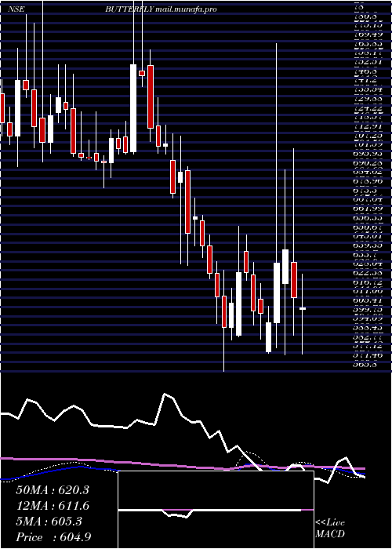
Task: Click the 594.09 price axis label
Action: (368, 318)
